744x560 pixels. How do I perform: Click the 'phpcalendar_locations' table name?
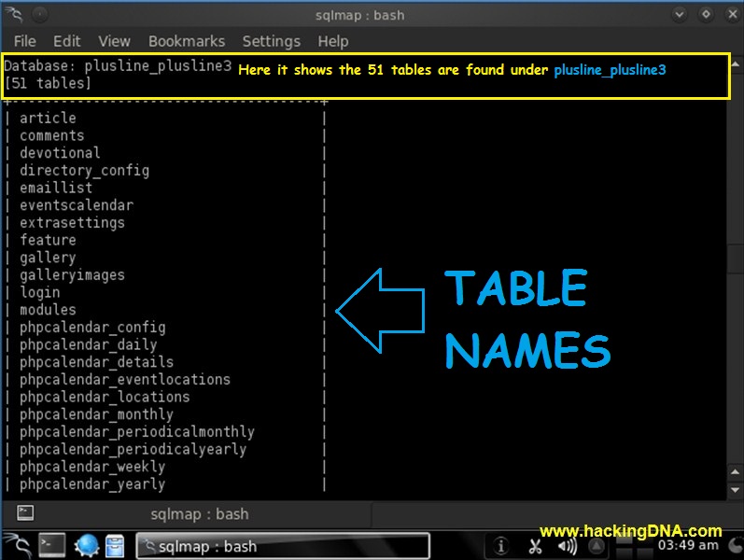(x=105, y=398)
